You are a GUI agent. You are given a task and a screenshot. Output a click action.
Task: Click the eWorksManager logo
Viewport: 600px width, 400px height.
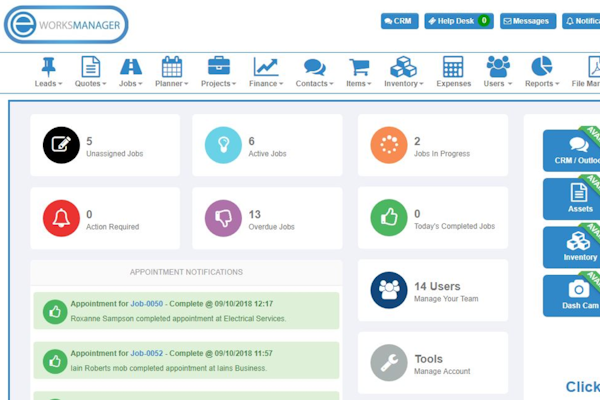coord(66,24)
